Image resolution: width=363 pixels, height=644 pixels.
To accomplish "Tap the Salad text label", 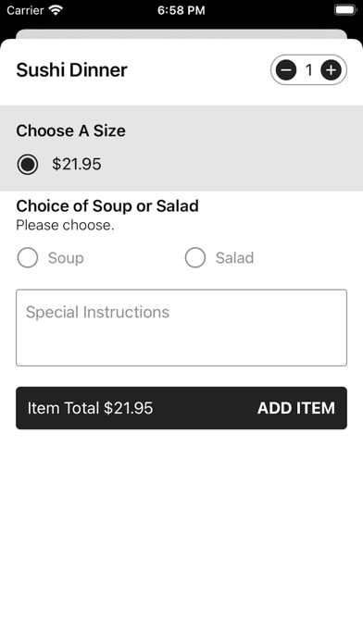I will point(234,258).
